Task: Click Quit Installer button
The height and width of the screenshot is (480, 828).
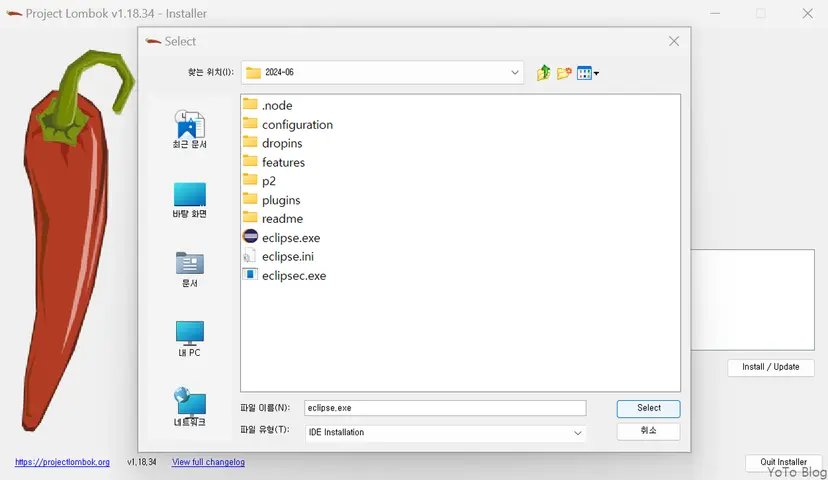Action: [784, 462]
